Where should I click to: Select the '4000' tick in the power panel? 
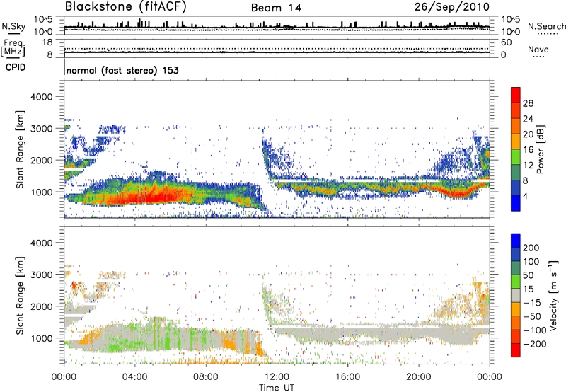point(41,97)
